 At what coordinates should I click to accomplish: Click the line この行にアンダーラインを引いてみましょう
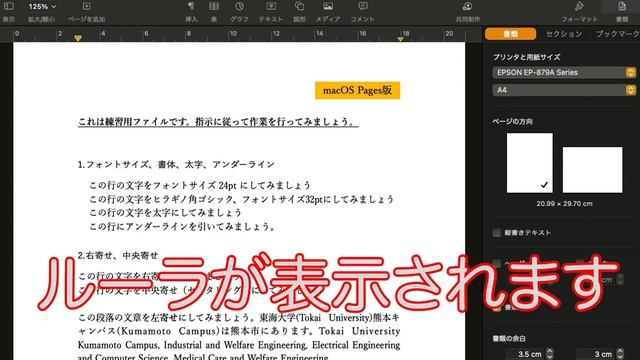coord(183,227)
